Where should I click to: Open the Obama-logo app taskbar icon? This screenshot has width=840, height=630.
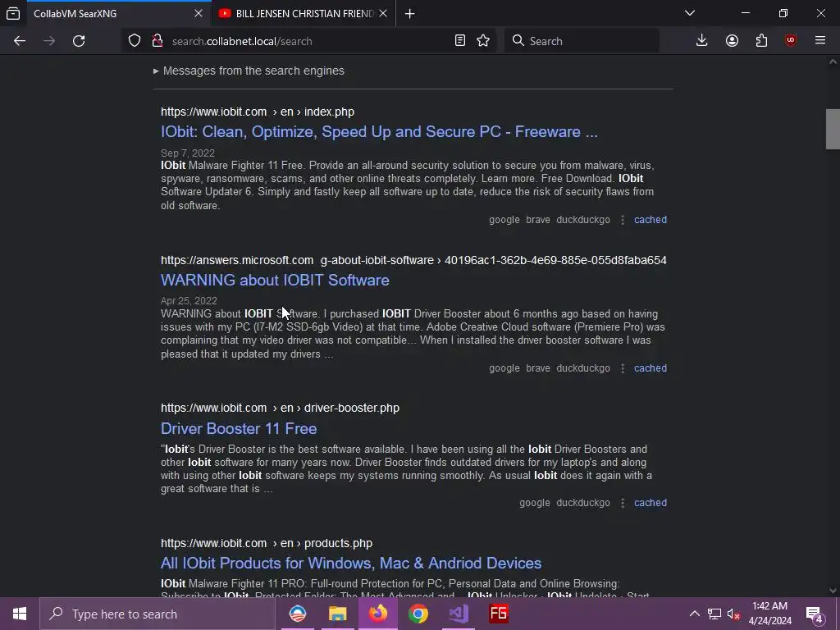pos(297,614)
